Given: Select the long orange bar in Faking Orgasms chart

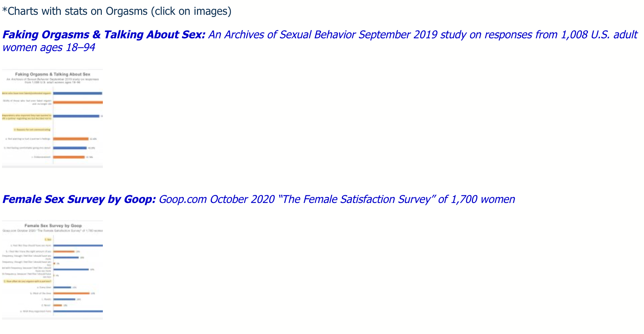Looking at the screenshot, I should click(x=78, y=102).
